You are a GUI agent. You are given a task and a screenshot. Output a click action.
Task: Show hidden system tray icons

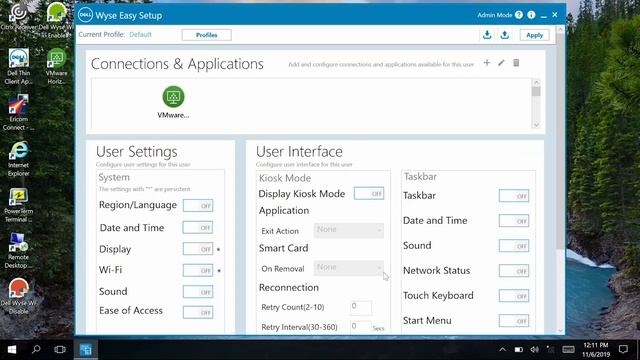pos(502,349)
